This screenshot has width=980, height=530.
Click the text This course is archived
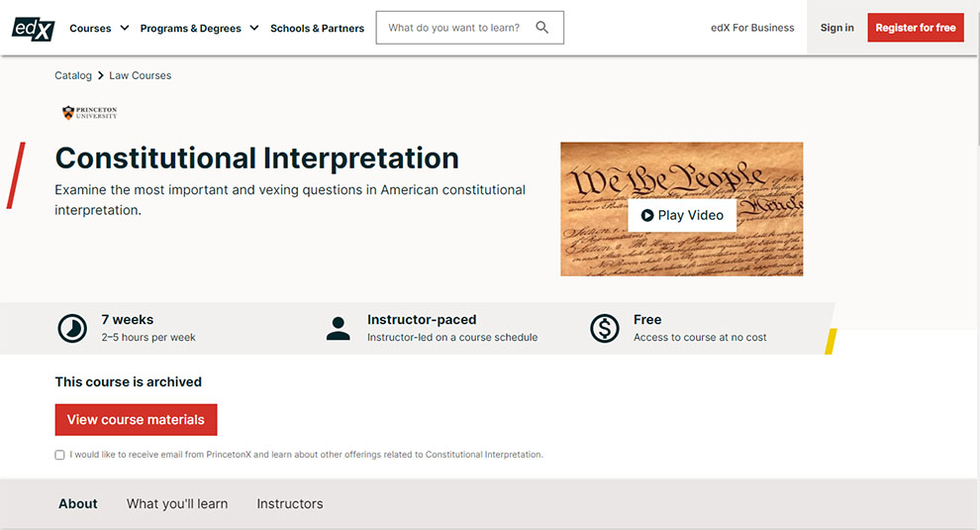click(x=128, y=381)
